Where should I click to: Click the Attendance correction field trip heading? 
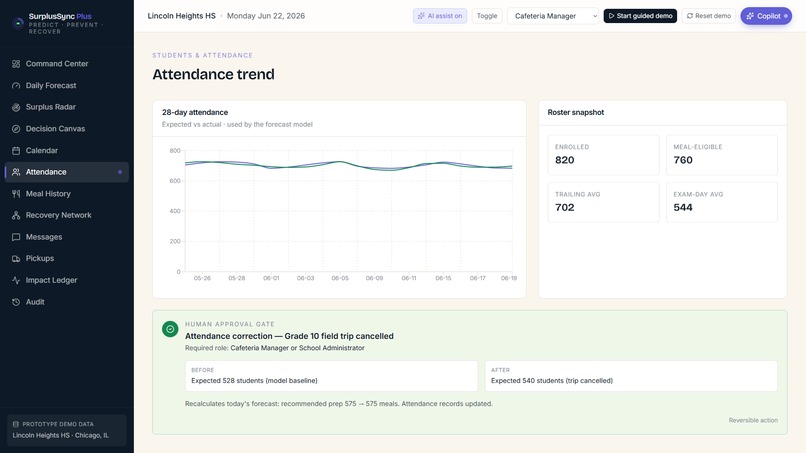pyautogui.click(x=289, y=336)
